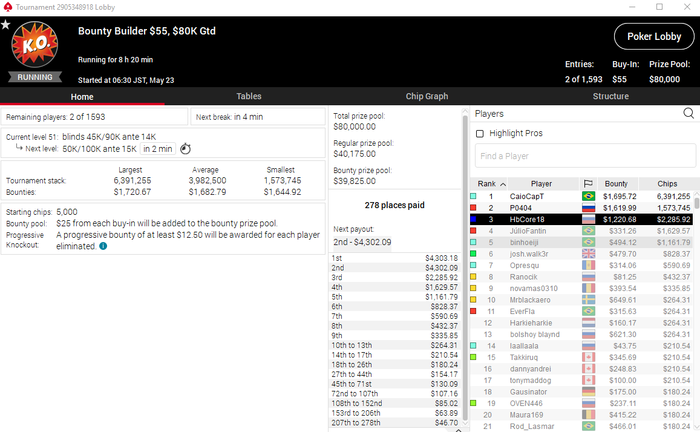Viewport: 700px width, 432px height.
Task: Click the lime color tag for OVEN446
Action: [473, 403]
